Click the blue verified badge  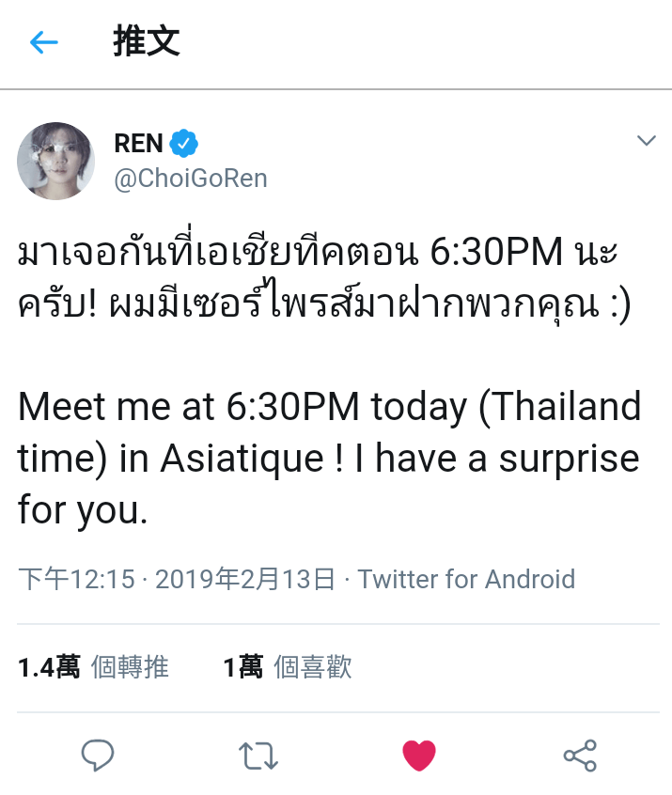(183, 144)
